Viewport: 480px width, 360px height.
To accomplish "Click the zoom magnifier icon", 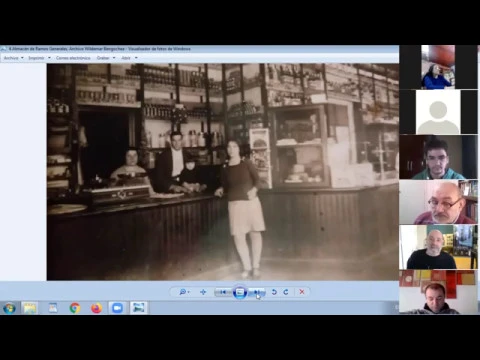I will point(184,292).
